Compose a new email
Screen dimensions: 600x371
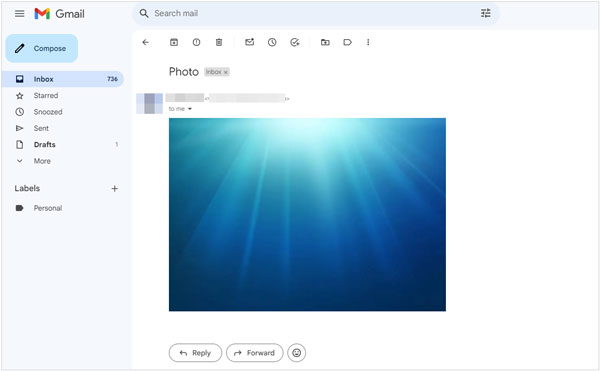click(42, 48)
